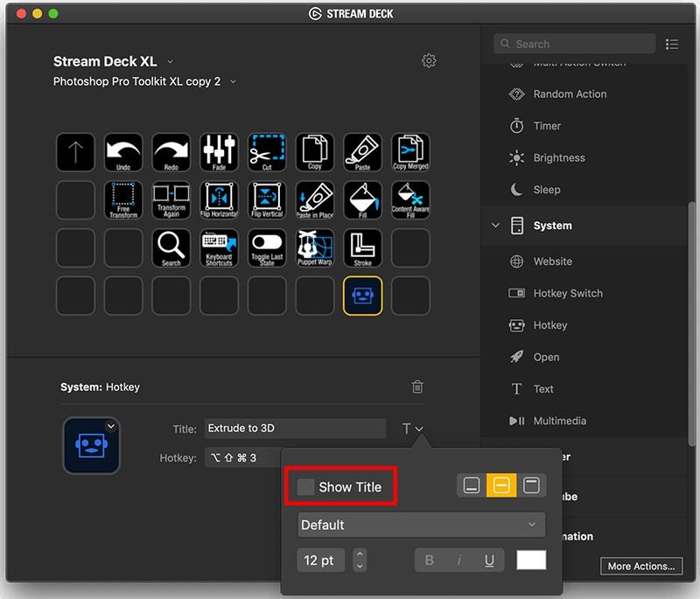This screenshot has width=700, height=599.
Task: Open preferences with the gear icon
Action: [429, 60]
